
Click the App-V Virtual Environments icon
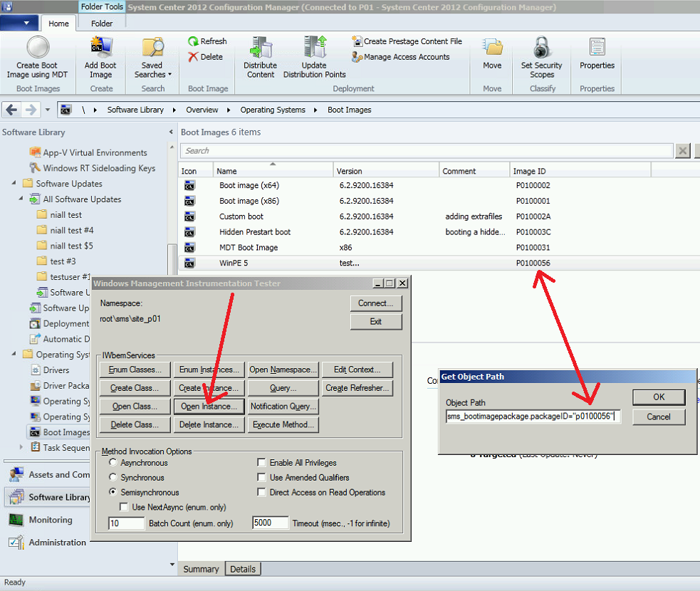pyautogui.click(x=35, y=152)
